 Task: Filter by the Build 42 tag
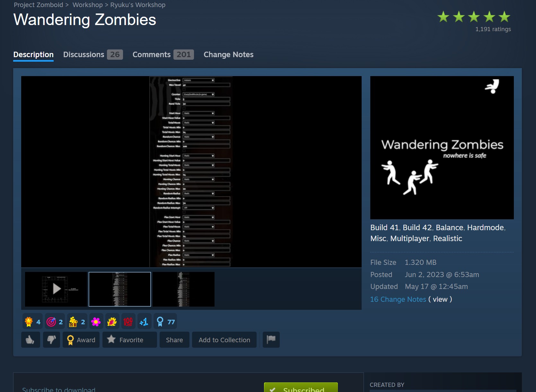pos(417,228)
